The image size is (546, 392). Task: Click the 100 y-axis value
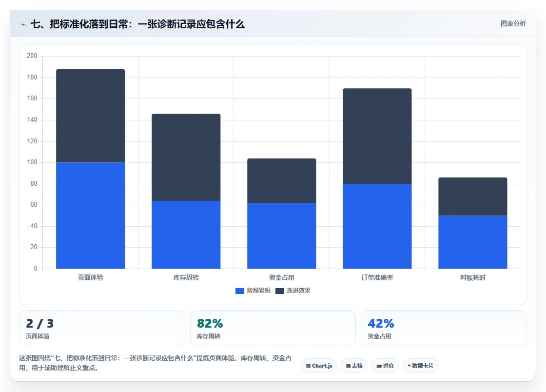(32, 162)
